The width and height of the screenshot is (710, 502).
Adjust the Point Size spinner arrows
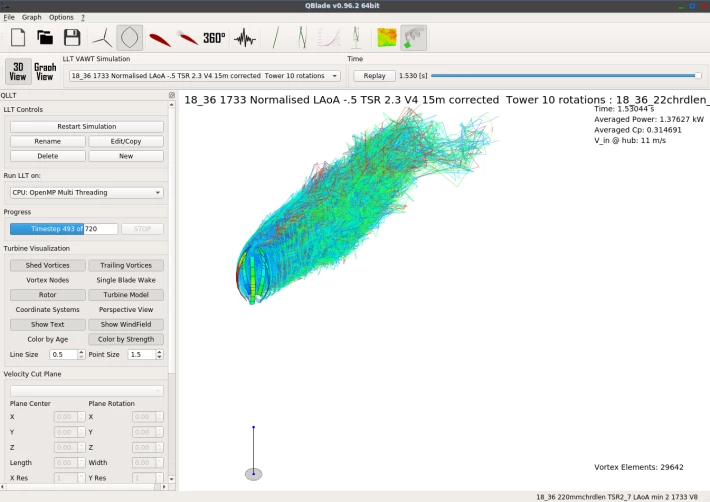[159, 354]
